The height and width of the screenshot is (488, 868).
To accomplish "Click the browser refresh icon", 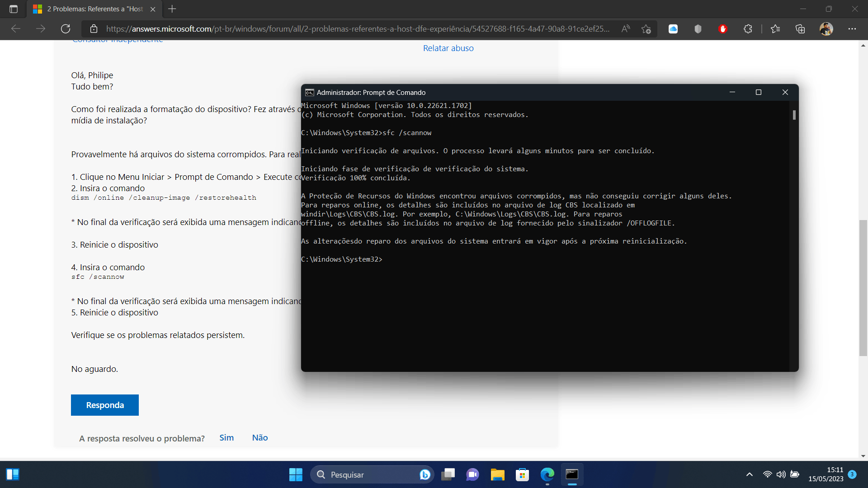I will pyautogui.click(x=66, y=29).
